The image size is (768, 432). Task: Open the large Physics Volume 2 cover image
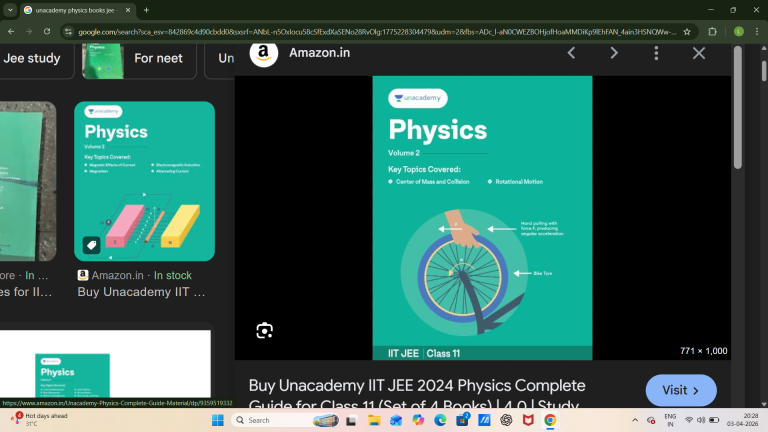(482, 218)
